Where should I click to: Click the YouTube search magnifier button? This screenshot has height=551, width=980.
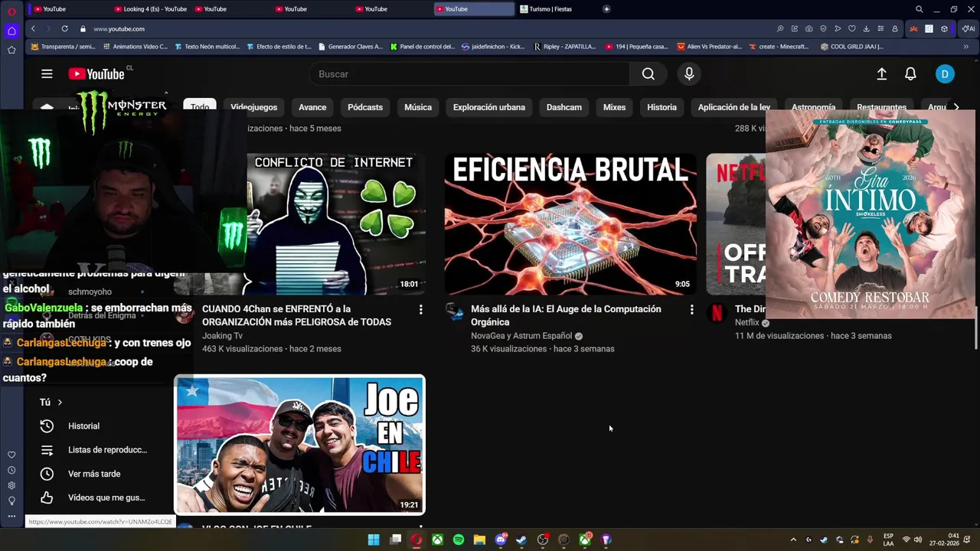click(x=648, y=74)
